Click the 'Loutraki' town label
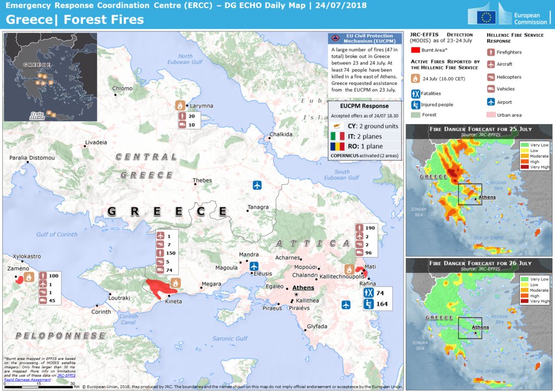Screen dimensions: 555x392 point(119,298)
